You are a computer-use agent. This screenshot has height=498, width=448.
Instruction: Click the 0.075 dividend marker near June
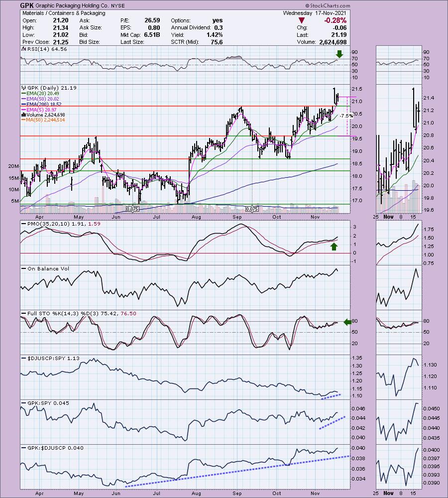tap(132, 209)
